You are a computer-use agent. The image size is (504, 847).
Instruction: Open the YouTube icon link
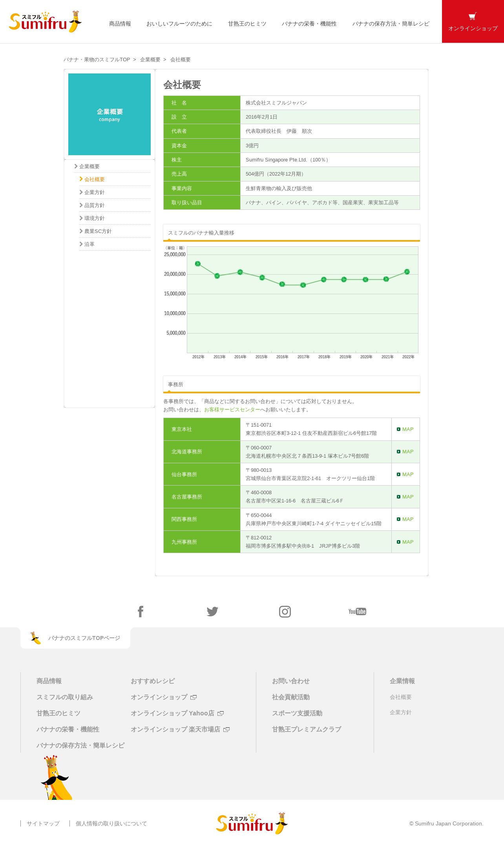357,611
